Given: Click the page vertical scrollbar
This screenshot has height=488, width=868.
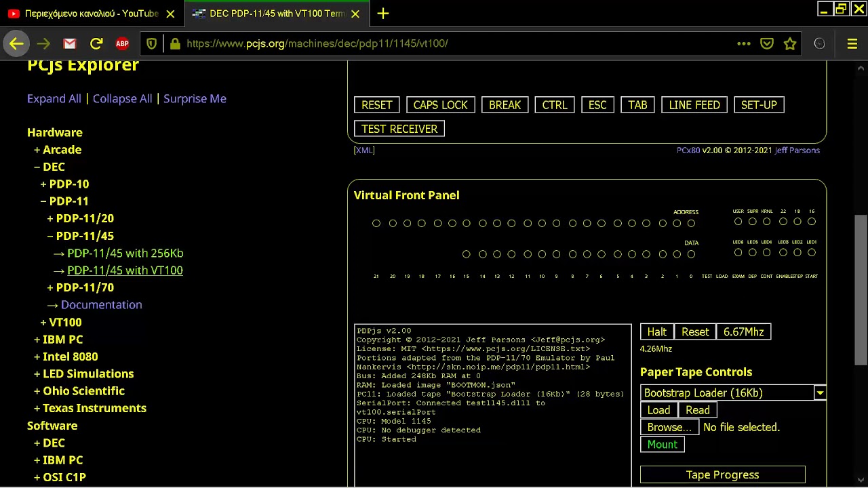Looking at the screenshot, I should [861, 290].
